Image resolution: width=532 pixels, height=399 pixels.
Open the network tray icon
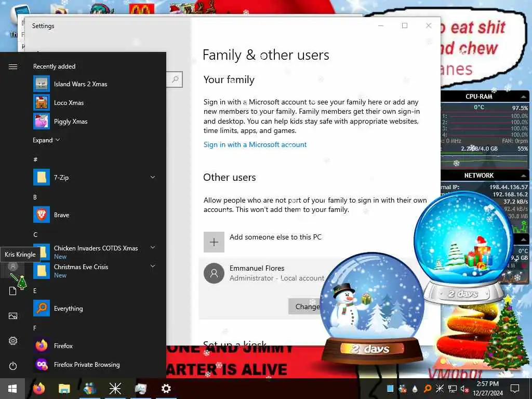[x=452, y=389]
